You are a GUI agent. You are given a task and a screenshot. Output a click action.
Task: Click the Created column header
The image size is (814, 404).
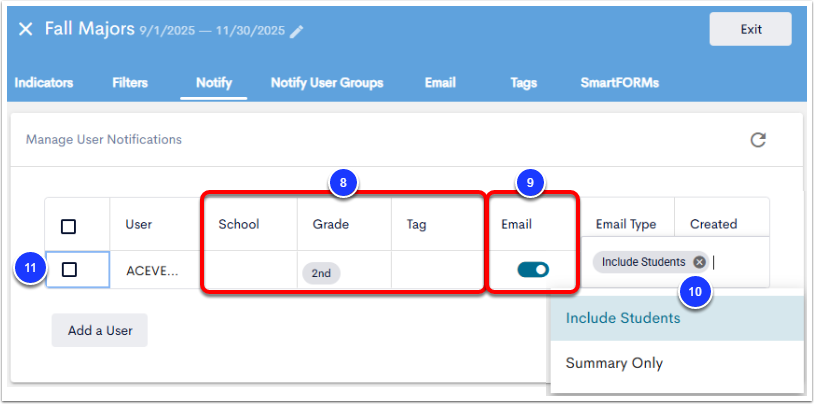click(713, 224)
